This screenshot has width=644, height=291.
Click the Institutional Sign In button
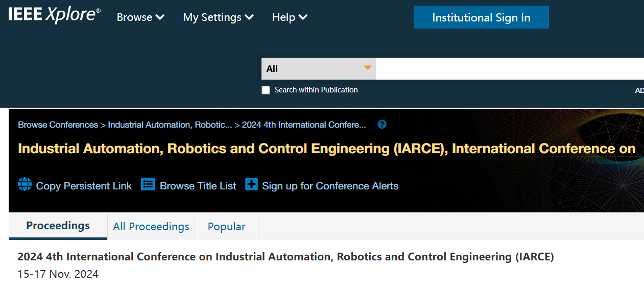coord(481,17)
